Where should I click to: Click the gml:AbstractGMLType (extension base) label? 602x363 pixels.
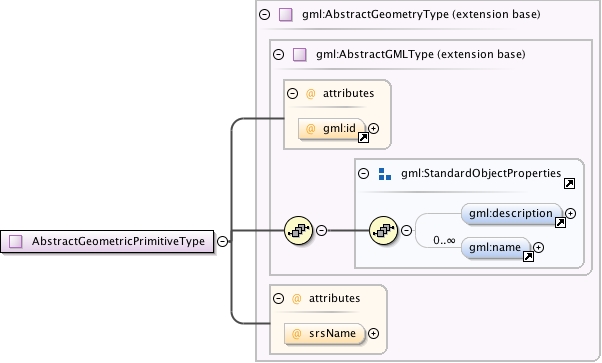pyautogui.click(x=421, y=54)
